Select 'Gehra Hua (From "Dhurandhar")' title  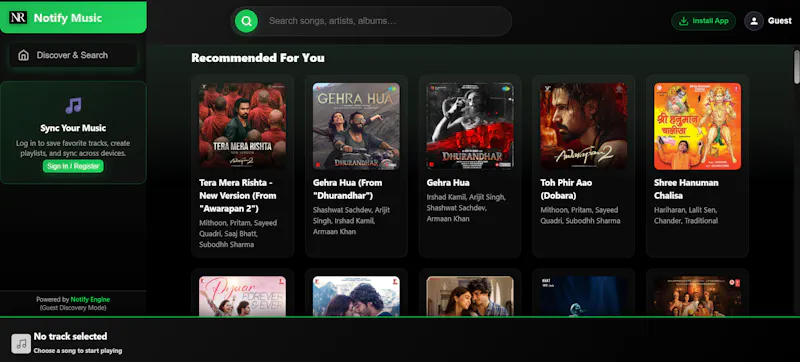(347, 189)
